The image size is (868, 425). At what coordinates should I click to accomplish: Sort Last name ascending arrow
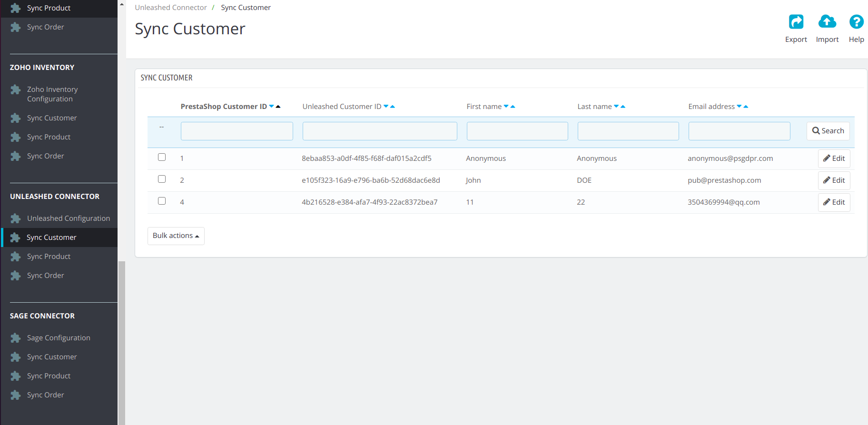(x=623, y=107)
